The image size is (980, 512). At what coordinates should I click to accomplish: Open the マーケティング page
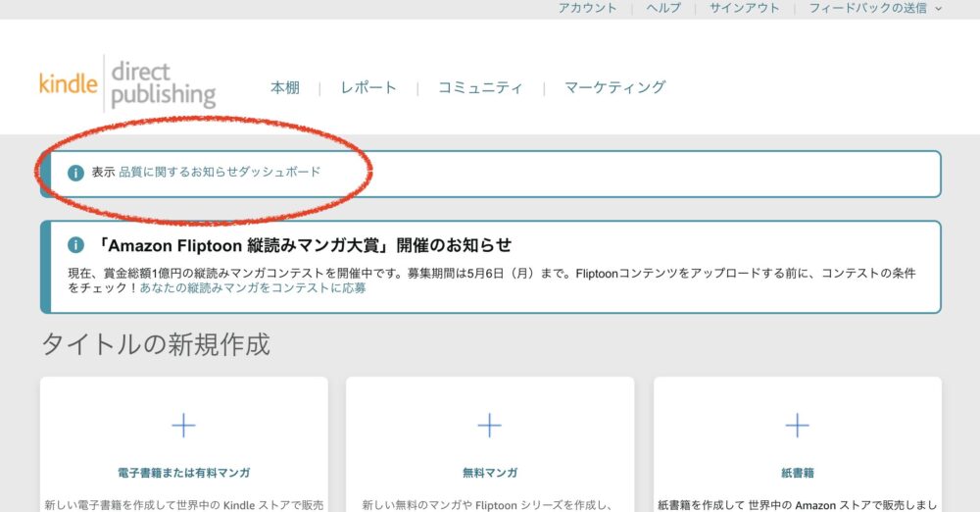tap(614, 87)
